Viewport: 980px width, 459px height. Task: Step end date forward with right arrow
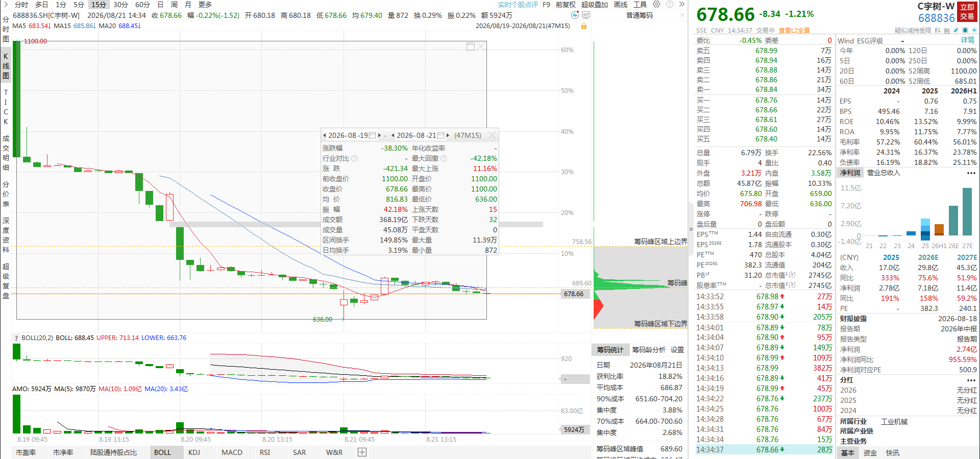[x=448, y=135]
